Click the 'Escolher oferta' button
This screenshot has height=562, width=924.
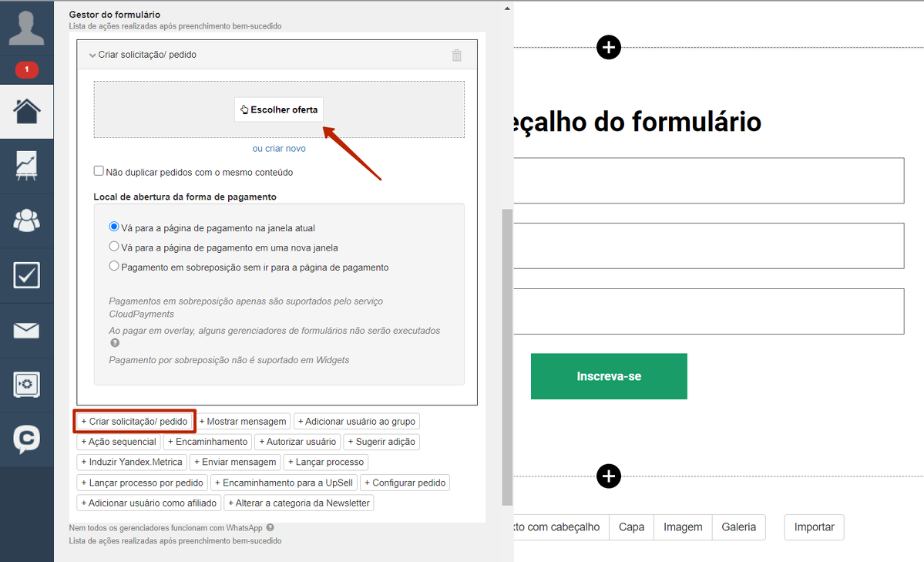[x=279, y=109]
